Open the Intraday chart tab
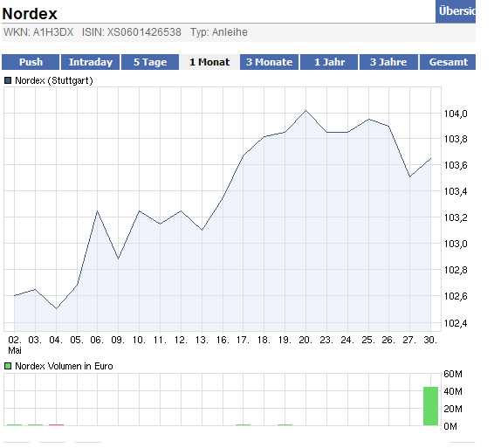The width and height of the screenshot is (494, 448). (91, 62)
